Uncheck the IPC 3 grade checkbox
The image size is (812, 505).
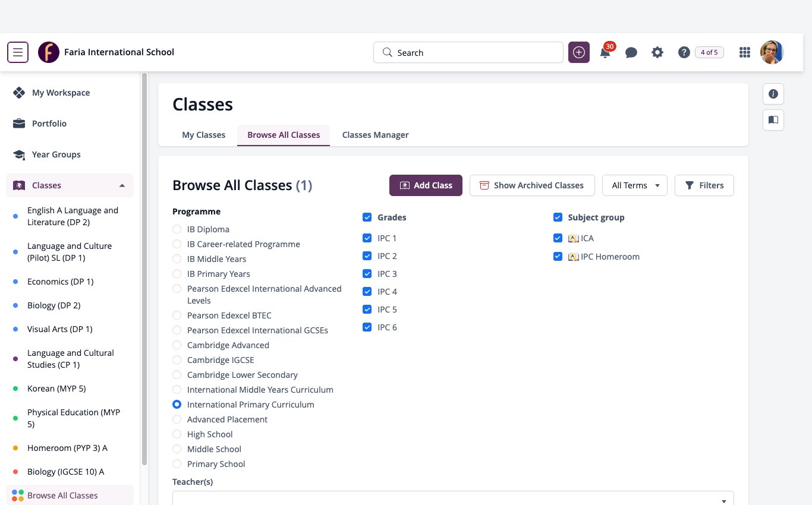point(367,274)
